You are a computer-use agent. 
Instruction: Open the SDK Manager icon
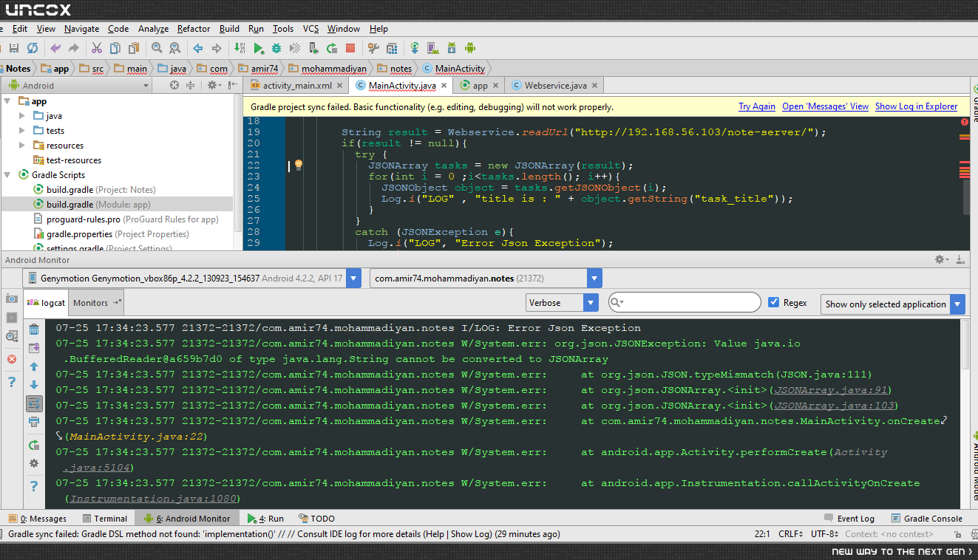click(452, 48)
